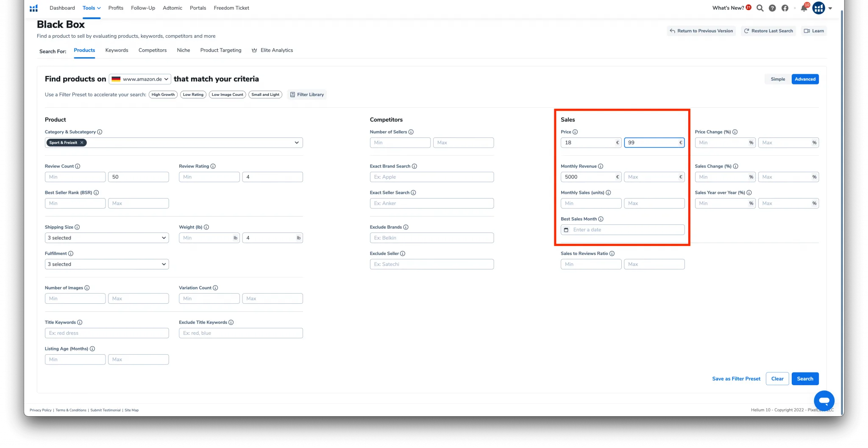The image size is (868, 448).
Task: Switch to Simple filter mode
Action: (x=778, y=79)
